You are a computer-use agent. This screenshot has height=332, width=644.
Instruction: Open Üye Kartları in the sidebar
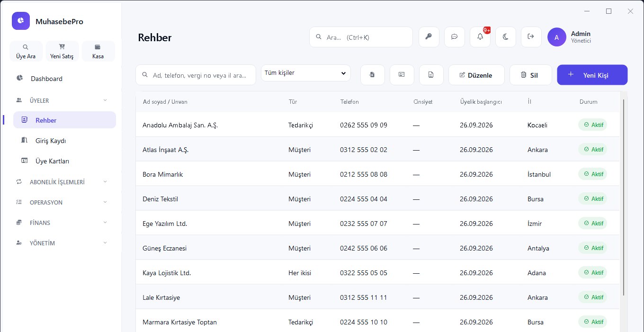click(x=64, y=161)
